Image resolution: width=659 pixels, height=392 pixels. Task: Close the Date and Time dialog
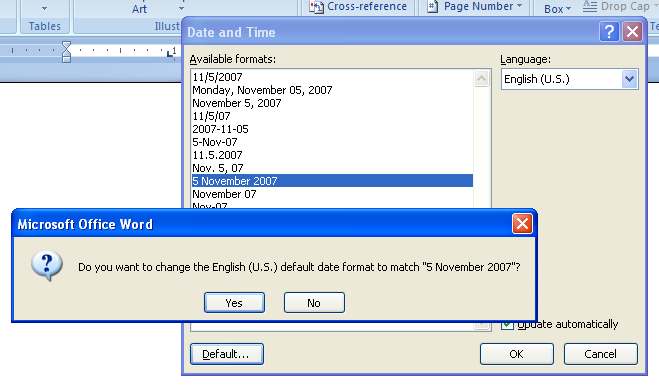click(633, 32)
